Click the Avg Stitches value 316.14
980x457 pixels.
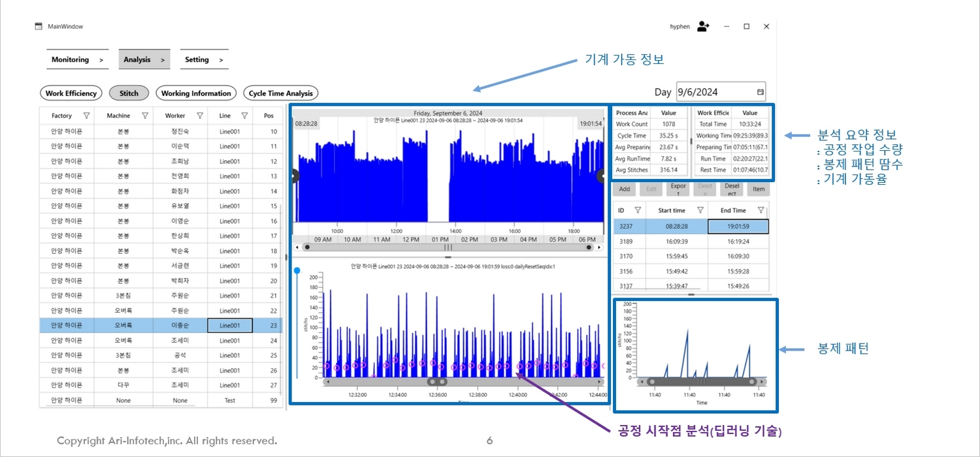(668, 170)
